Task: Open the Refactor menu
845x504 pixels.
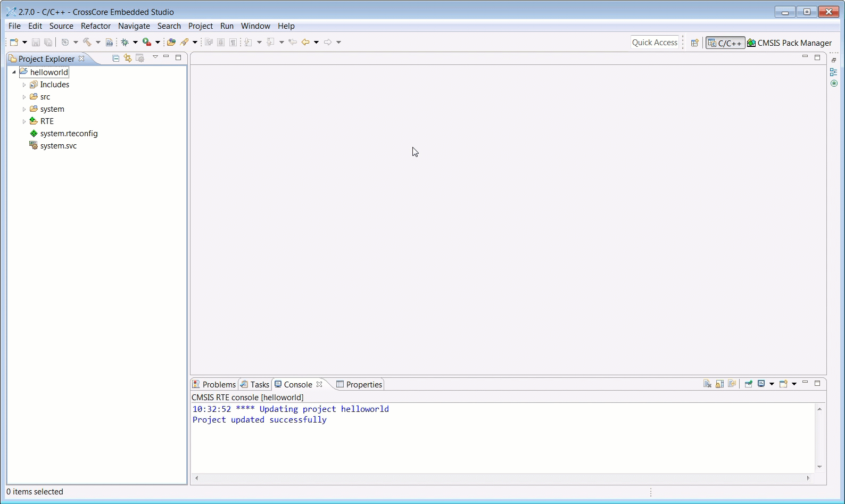Action: pos(96,26)
